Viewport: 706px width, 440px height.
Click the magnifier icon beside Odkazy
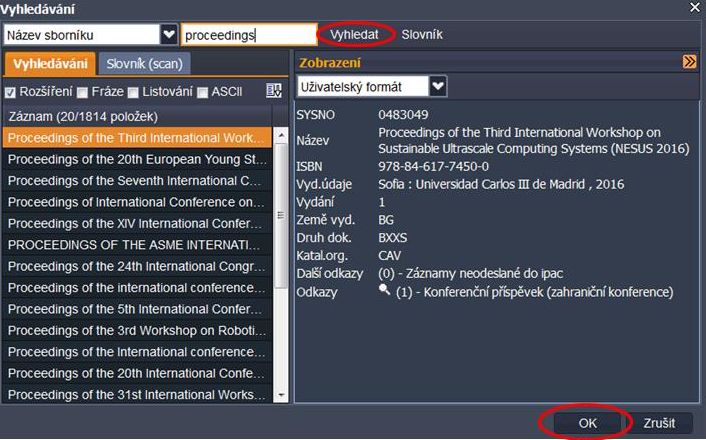pyautogui.click(x=384, y=290)
